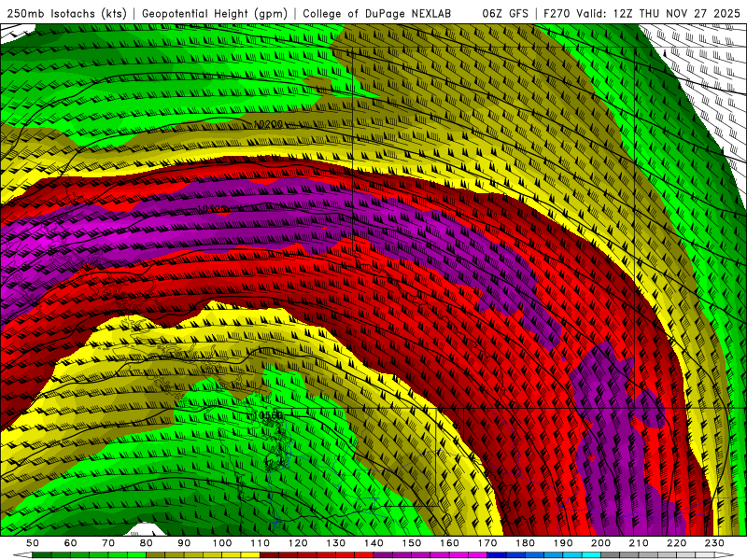Screen dimensions: 747x560
Task: Pick the darkest green swatch starting at 50
Action: (41, 554)
